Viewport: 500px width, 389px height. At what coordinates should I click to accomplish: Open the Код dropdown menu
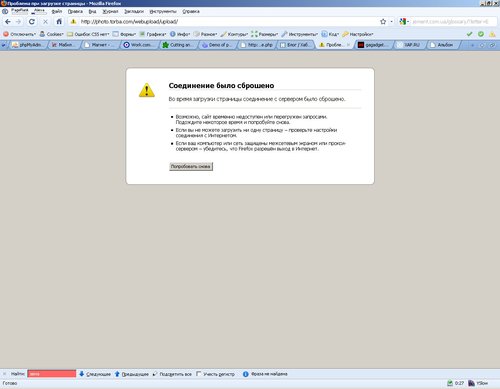(x=330, y=34)
